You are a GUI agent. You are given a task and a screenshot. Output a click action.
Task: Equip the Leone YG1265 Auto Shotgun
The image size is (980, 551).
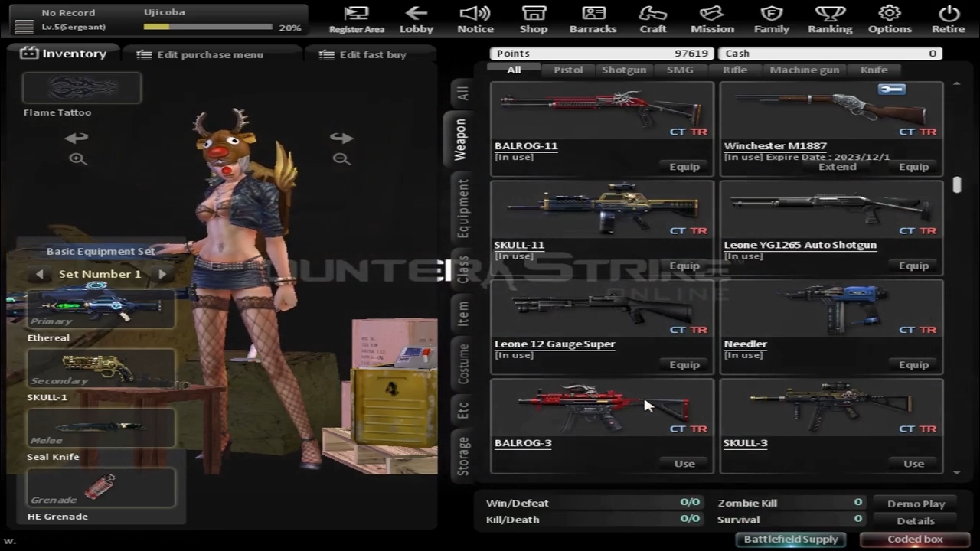[x=913, y=266]
